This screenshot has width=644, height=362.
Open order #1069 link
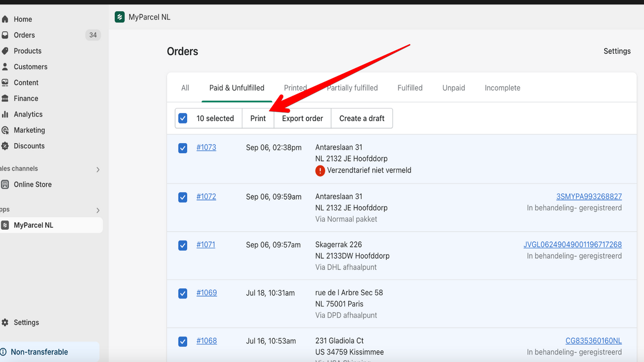point(207,293)
